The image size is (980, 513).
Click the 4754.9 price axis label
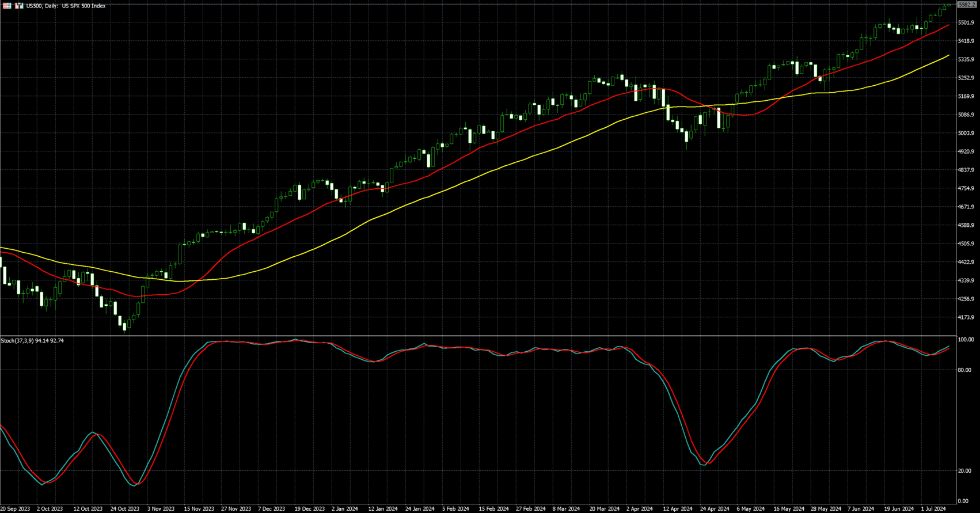click(966, 188)
